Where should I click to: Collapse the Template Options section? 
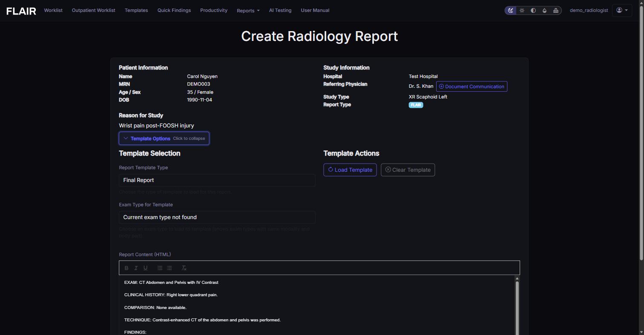[x=164, y=139]
